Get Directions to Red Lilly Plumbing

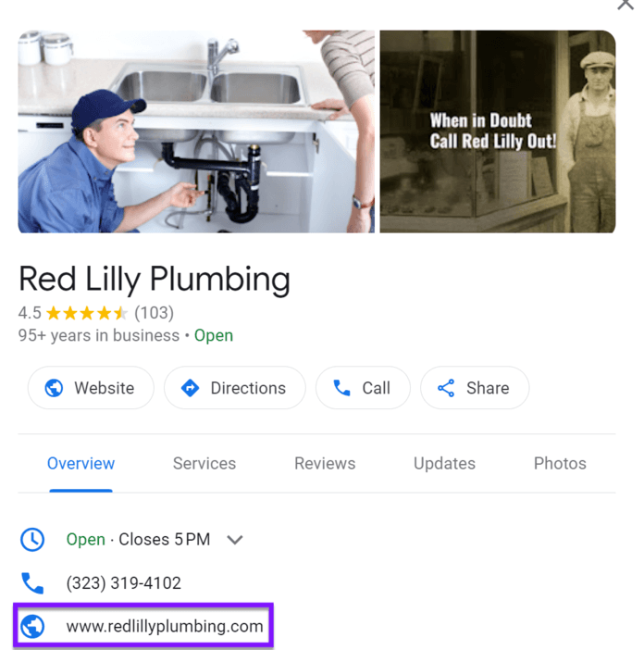(235, 388)
